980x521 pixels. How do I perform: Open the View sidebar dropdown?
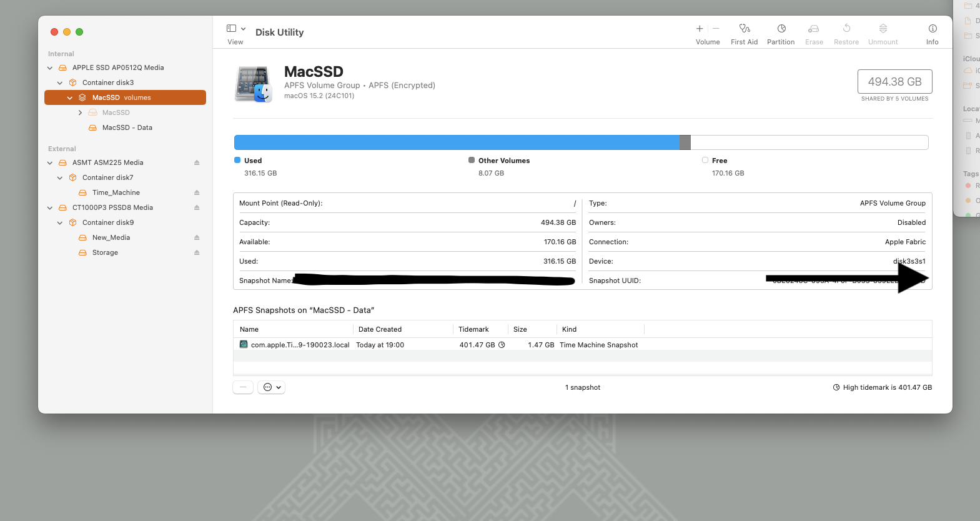tap(236, 29)
